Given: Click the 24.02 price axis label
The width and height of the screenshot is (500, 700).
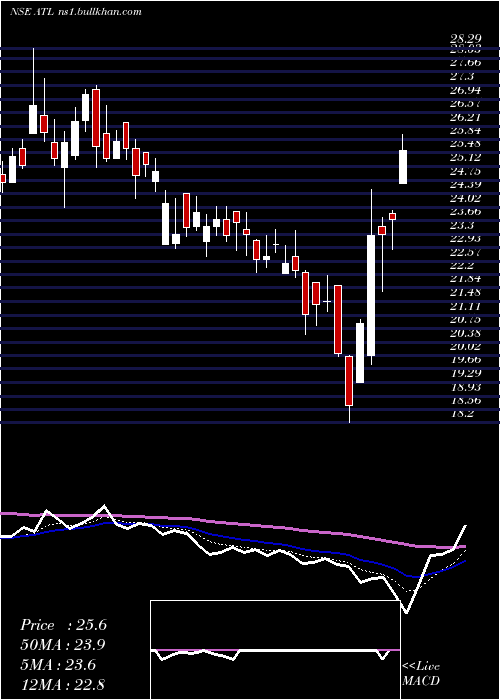Looking at the screenshot, I should (466, 198).
